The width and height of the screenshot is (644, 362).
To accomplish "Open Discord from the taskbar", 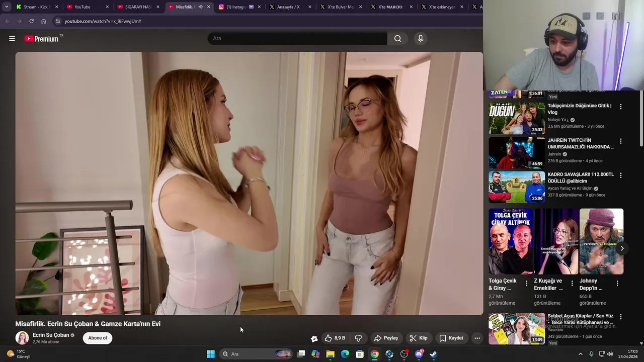I will pyautogui.click(x=419, y=354).
